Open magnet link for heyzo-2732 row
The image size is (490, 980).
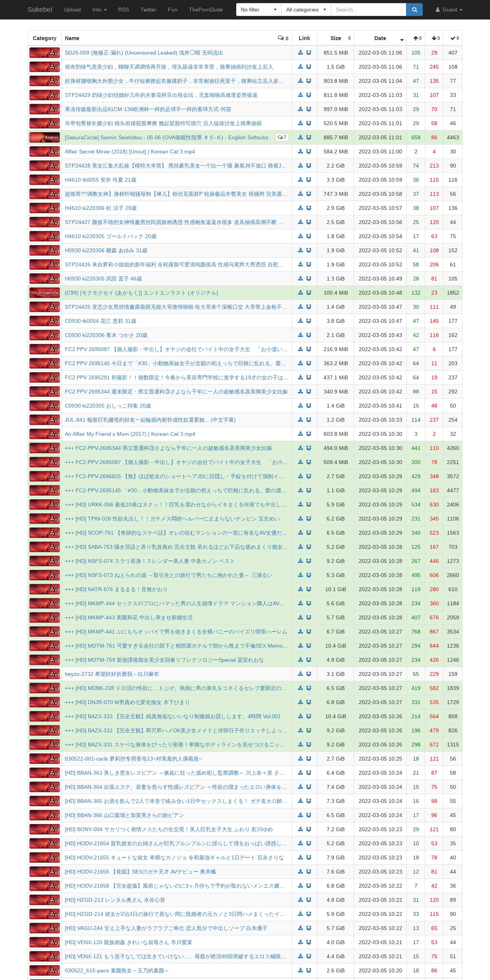(309, 674)
